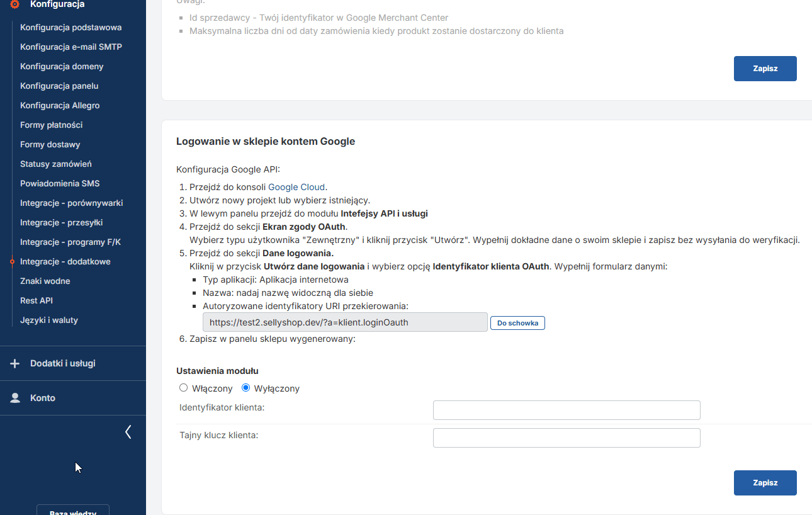Open the Google Cloud link
This screenshot has width=812, height=515.
[x=296, y=187]
